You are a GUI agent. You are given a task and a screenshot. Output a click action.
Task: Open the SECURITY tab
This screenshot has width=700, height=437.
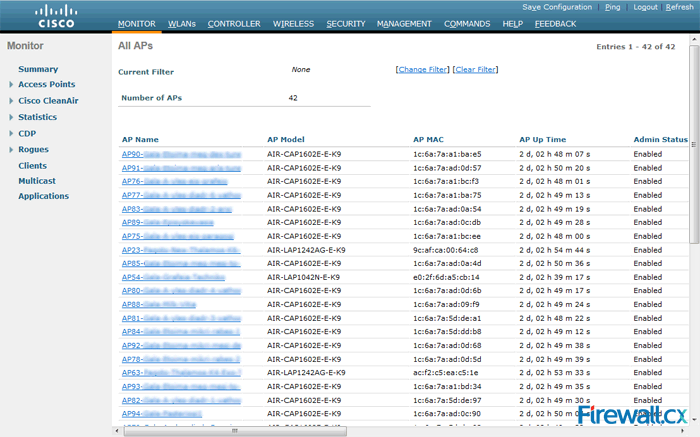[x=346, y=24]
